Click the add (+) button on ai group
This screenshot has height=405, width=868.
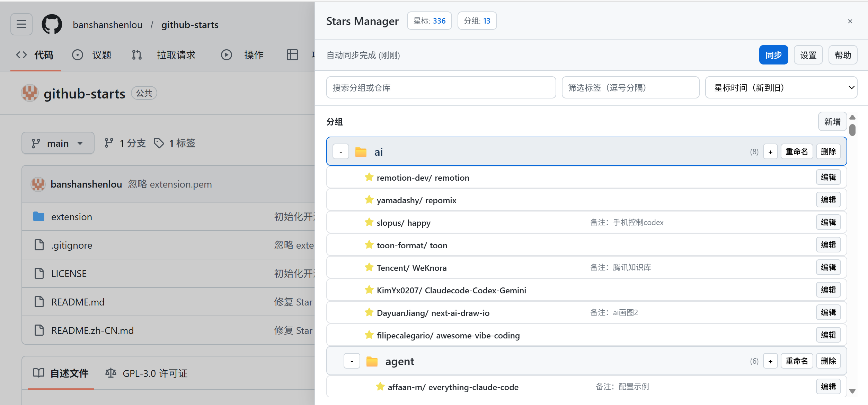(x=770, y=152)
